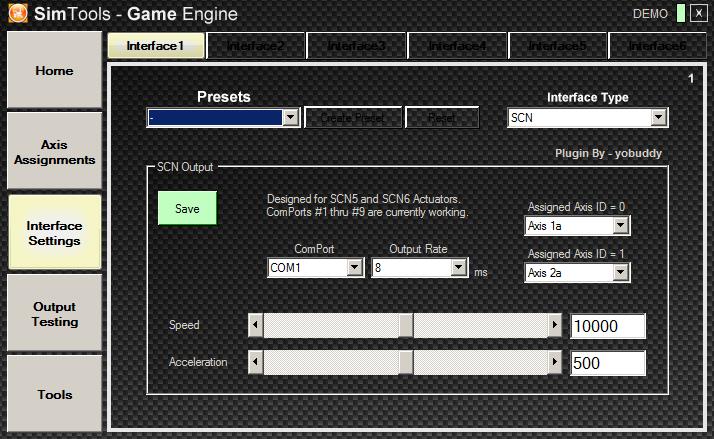
Task: Switch to the Interface6 tab
Action: (657, 46)
